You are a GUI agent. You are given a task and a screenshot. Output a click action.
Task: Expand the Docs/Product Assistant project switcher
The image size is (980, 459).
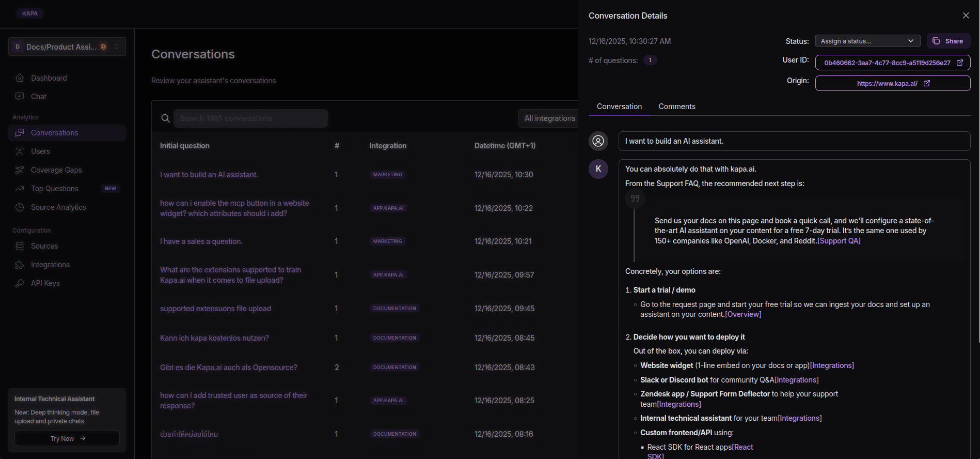67,47
